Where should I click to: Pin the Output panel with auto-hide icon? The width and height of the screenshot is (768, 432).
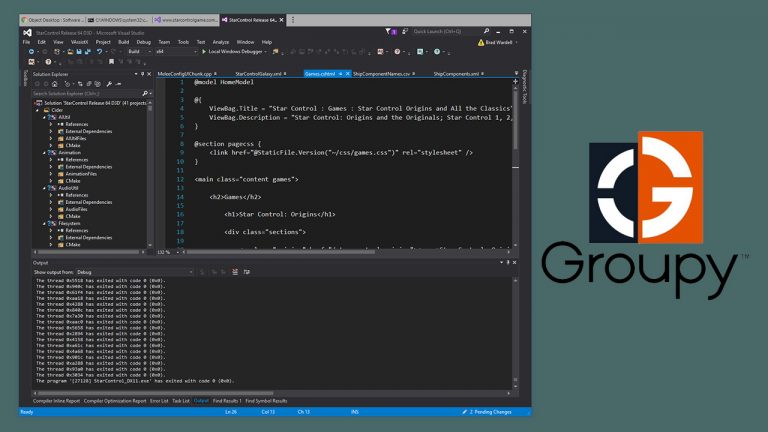pos(508,263)
